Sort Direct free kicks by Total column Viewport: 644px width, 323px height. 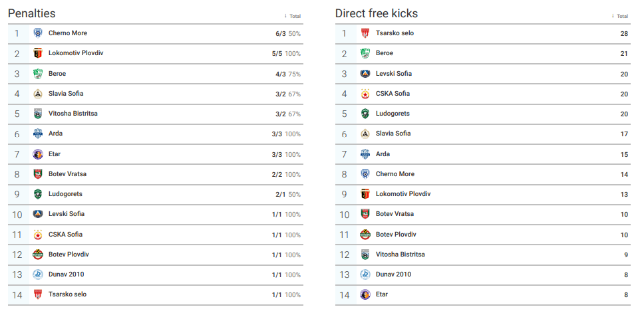coord(620,16)
